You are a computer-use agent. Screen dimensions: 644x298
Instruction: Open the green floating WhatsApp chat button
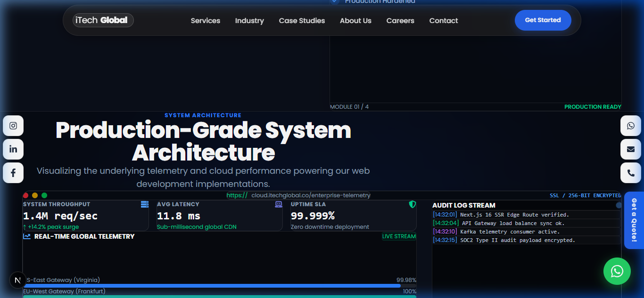617,271
